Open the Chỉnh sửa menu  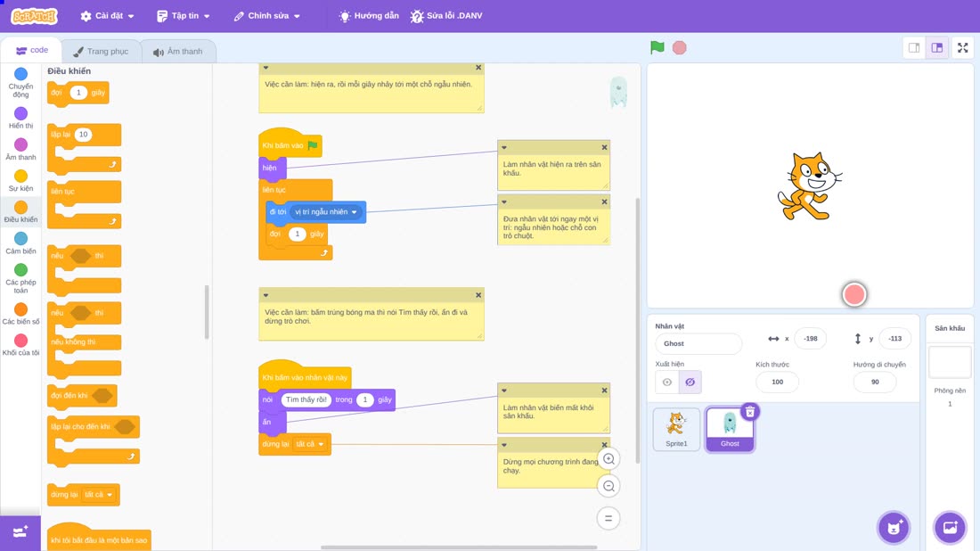pyautogui.click(x=267, y=16)
